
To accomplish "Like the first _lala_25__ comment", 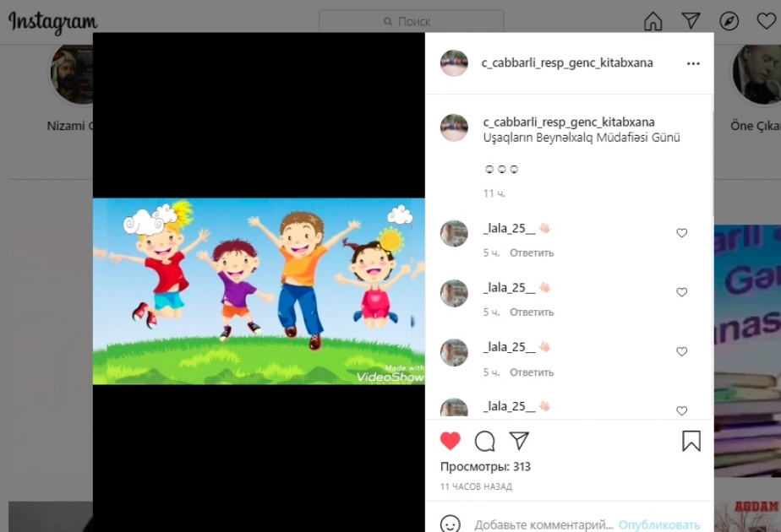I will [x=681, y=233].
